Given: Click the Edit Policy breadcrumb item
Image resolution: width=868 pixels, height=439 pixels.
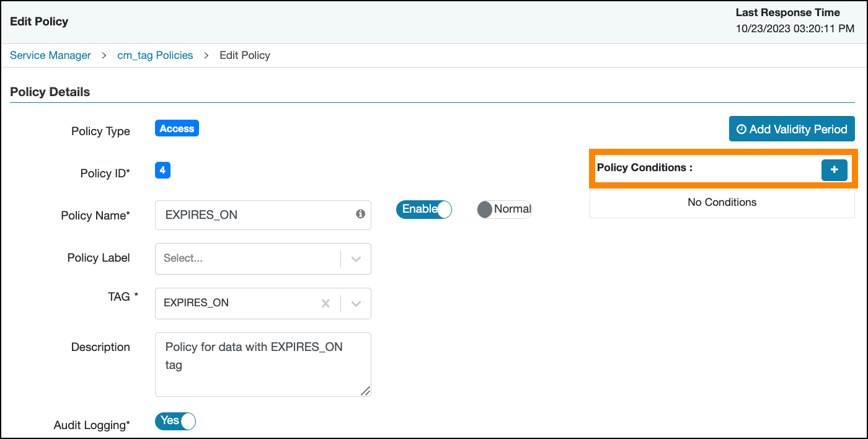Looking at the screenshot, I should (x=244, y=55).
